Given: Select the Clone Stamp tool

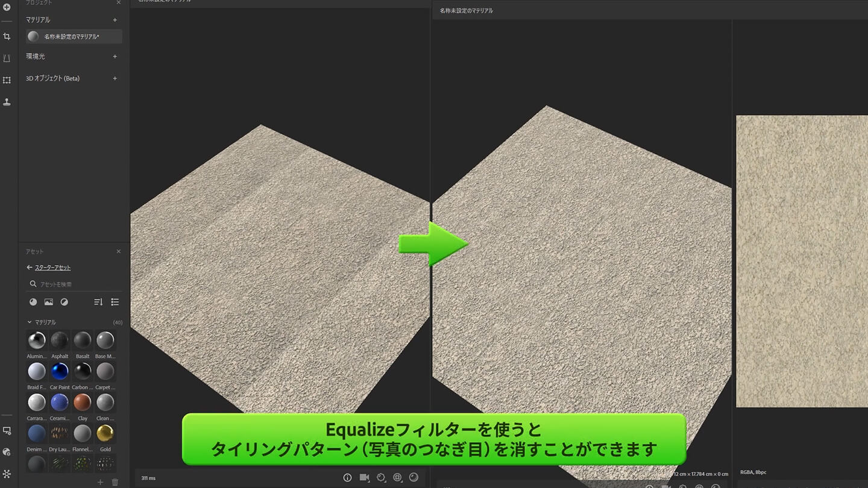Looking at the screenshot, I should [x=7, y=102].
